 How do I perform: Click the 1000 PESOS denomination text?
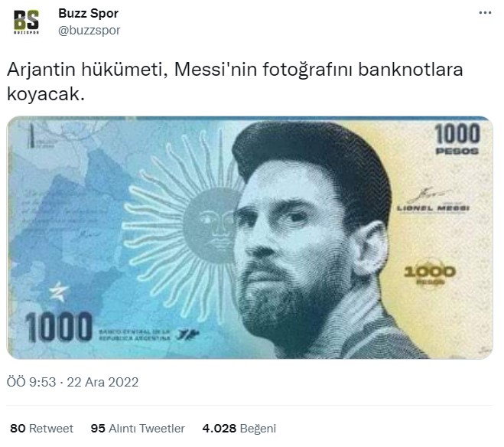[457, 139]
